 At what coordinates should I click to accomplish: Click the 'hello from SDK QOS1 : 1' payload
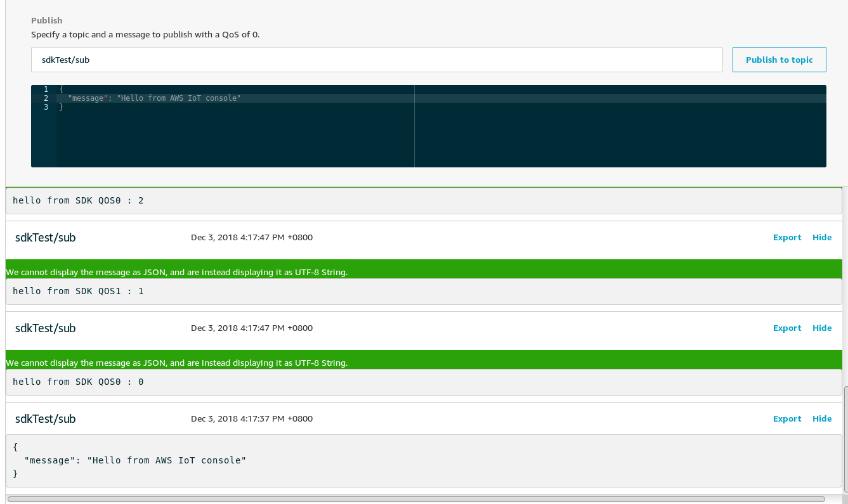pyautogui.click(x=424, y=291)
